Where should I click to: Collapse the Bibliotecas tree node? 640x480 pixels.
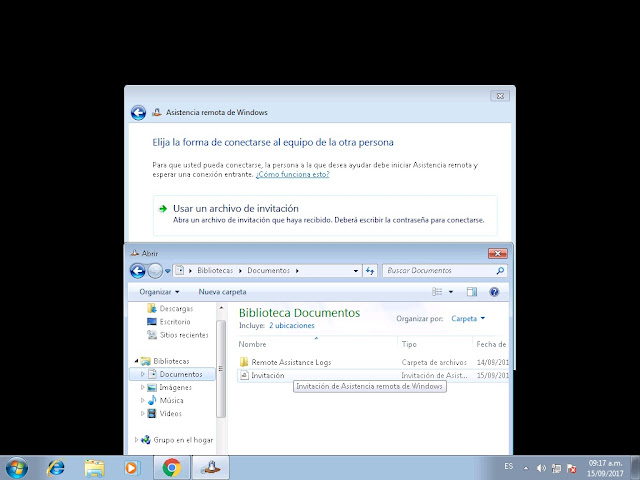coord(136,361)
